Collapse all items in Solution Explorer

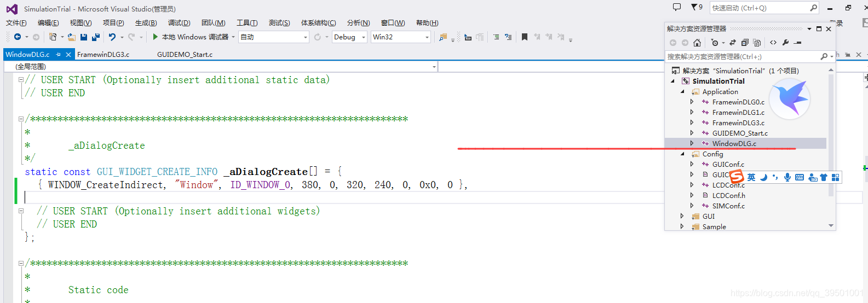click(745, 43)
